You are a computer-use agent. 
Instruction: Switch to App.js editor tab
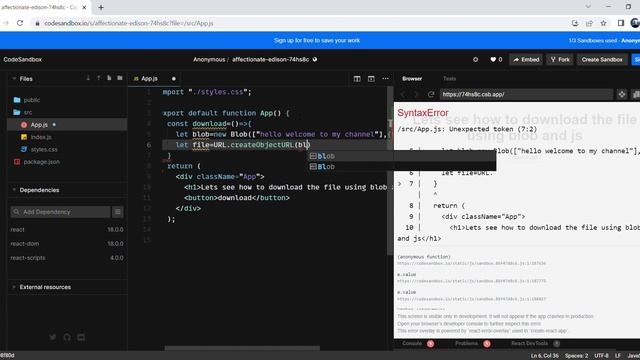[x=149, y=78]
